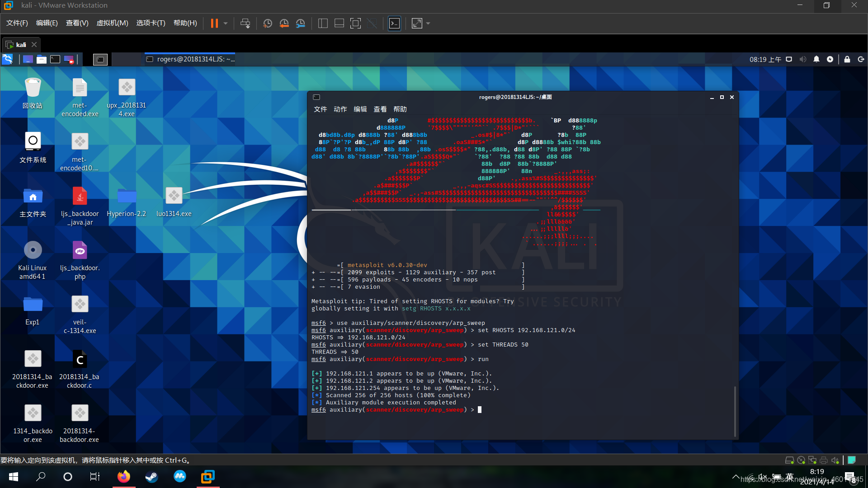
Task: Click the show desktop icon in Kali panel
Action: click(28, 59)
